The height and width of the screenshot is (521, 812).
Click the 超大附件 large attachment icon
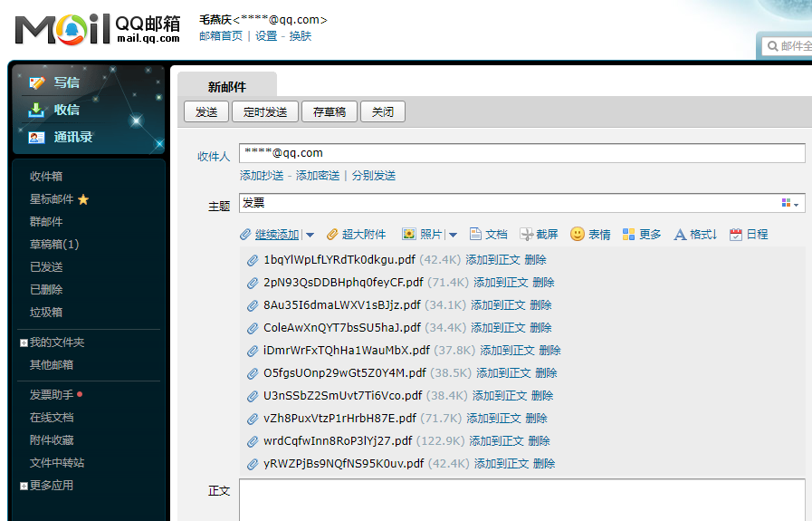[332, 235]
